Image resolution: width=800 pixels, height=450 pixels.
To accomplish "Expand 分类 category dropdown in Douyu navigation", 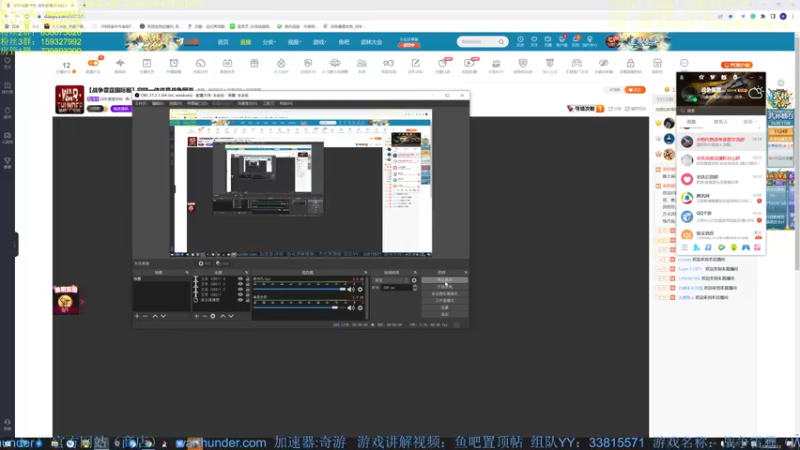I will 269,42.
